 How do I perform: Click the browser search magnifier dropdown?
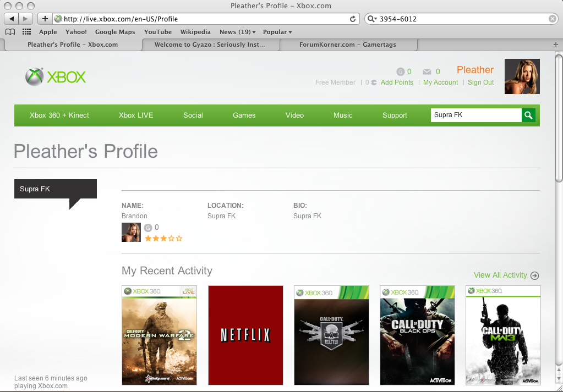coord(372,19)
